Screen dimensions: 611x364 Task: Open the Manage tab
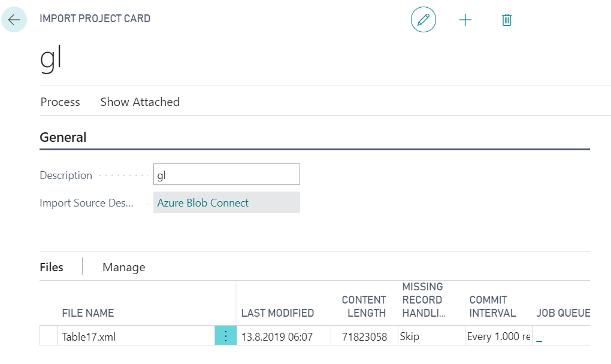pos(124,267)
